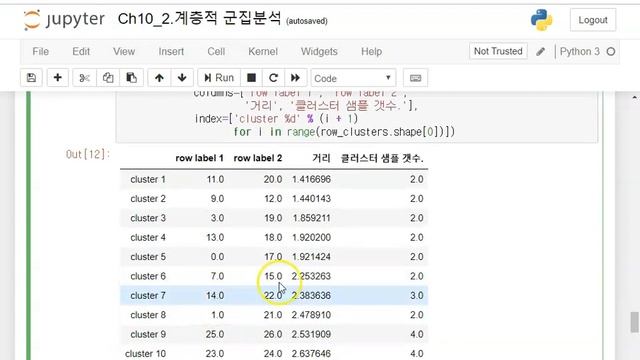This screenshot has height=360, width=640.
Task: Open the command palette keyboard icon
Action: (x=416, y=78)
